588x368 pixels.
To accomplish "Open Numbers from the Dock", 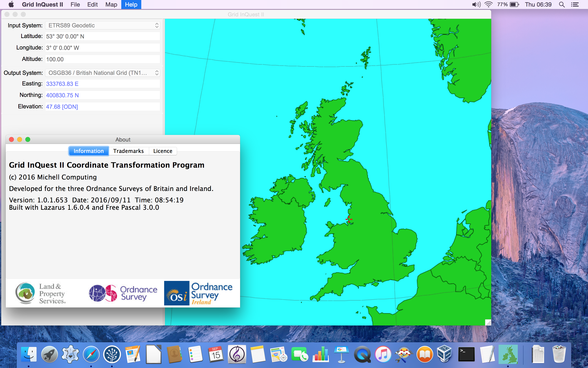I will [321, 354].
